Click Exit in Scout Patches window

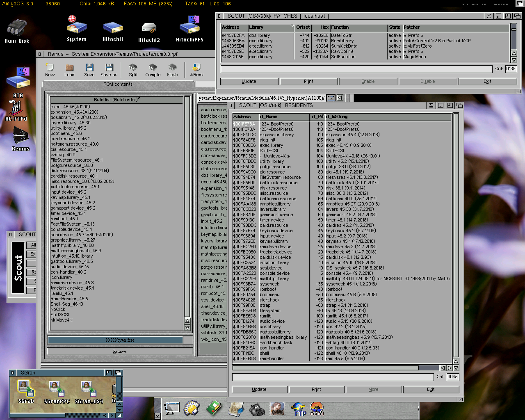pyautogui.click(x=487, y=81)
